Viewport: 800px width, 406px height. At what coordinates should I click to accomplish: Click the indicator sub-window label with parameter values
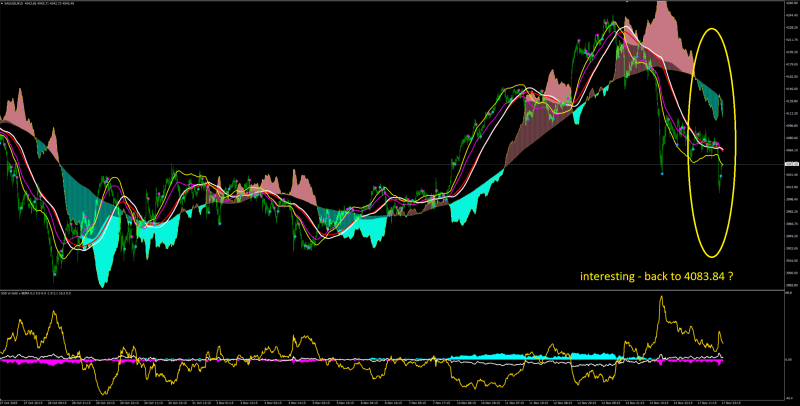35,293
